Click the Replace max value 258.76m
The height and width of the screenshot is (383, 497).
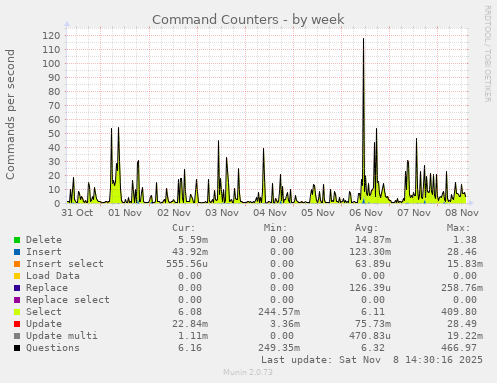click(462, 288)
